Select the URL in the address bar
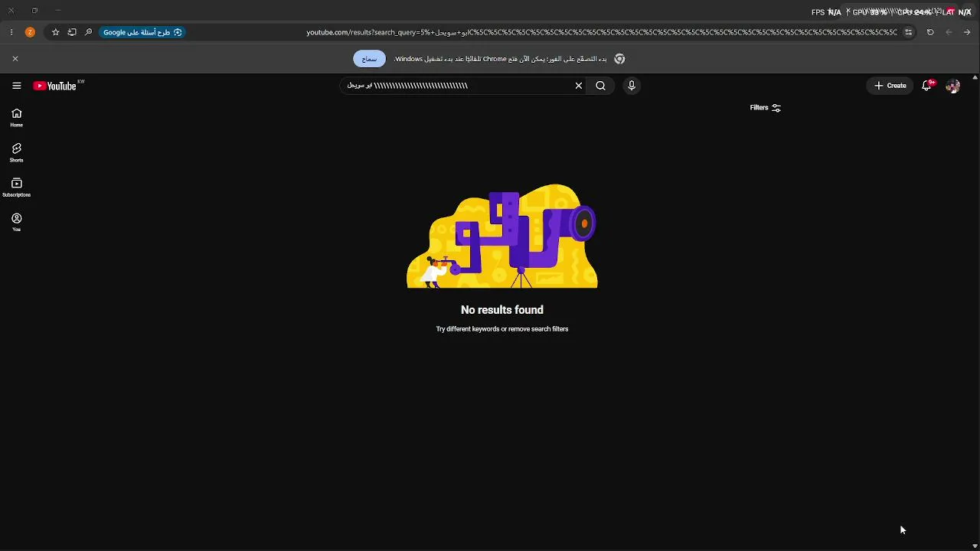The image size is (980, 551). pos(602,32)
